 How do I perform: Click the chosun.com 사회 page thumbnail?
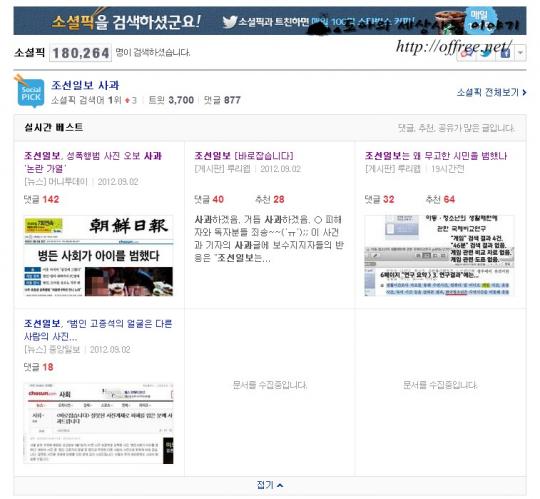[98, 423]
